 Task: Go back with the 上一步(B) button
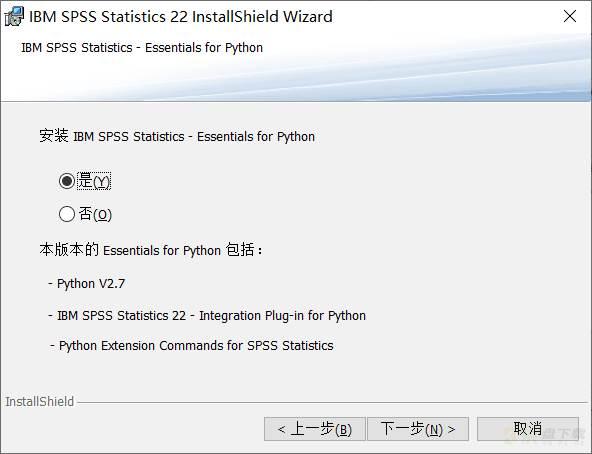point(315,429)
